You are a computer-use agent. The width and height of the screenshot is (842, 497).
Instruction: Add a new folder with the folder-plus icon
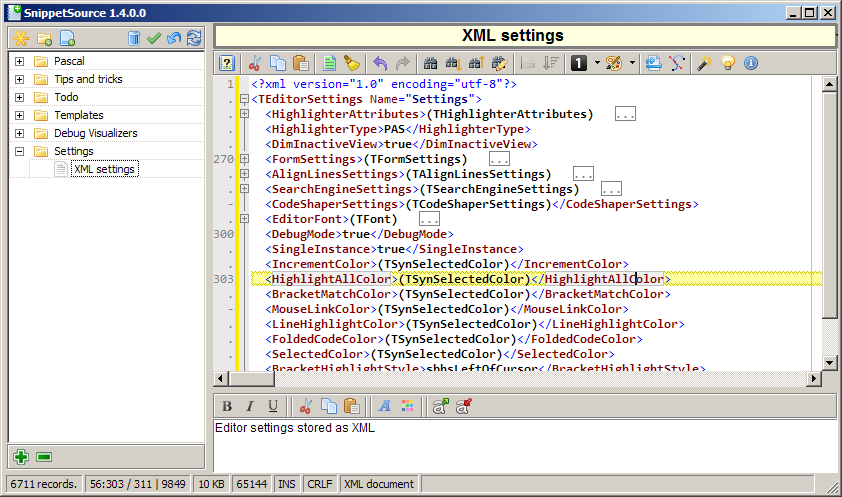45,38
